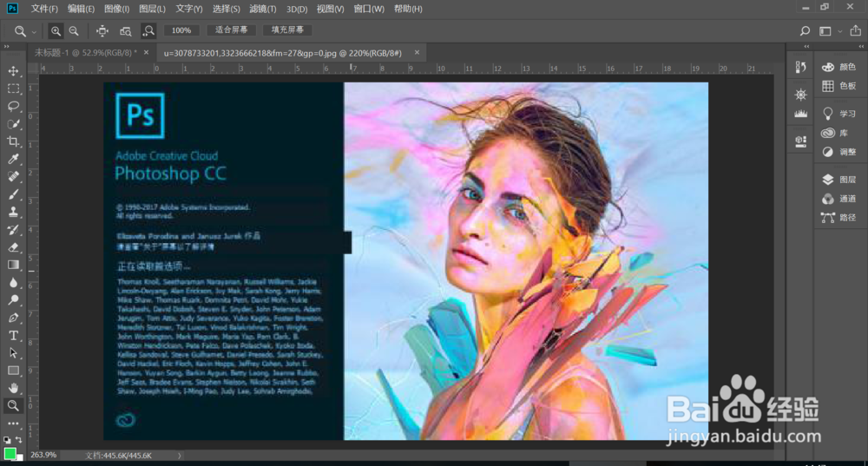Screen dimensions: 868x466
Task: Select the Pen tool
Action: click(13, 318)
